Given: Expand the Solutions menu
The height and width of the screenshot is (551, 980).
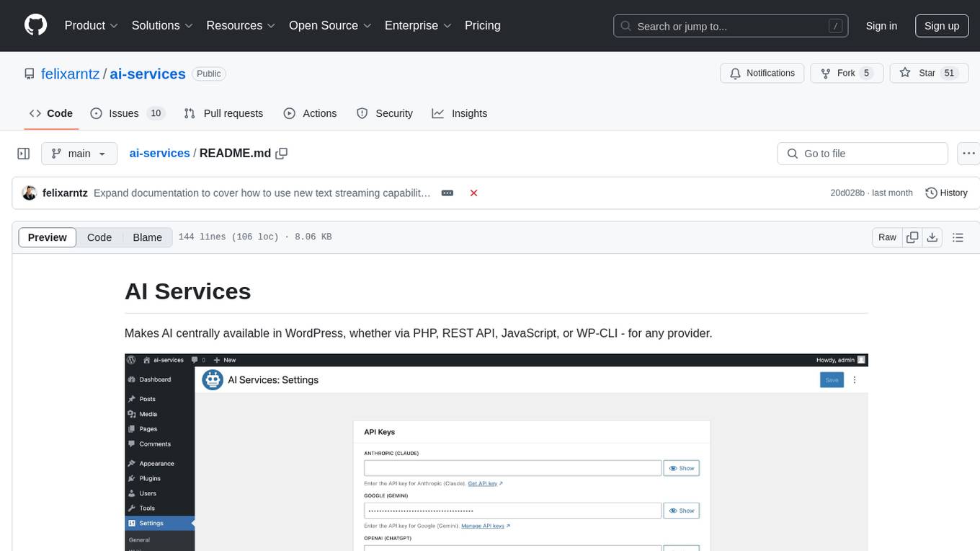Looking at the screenshot, I should pos(162,25).
